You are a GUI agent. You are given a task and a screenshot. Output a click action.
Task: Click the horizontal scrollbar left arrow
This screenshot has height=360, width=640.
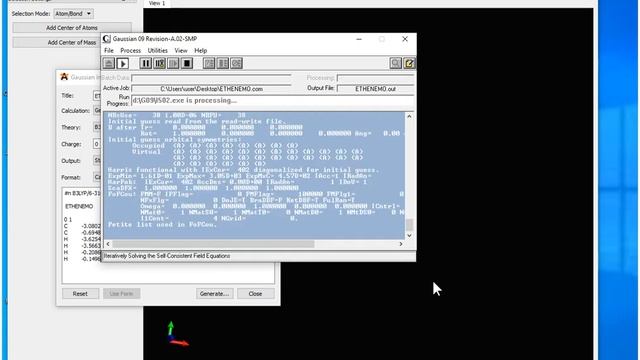108,244
